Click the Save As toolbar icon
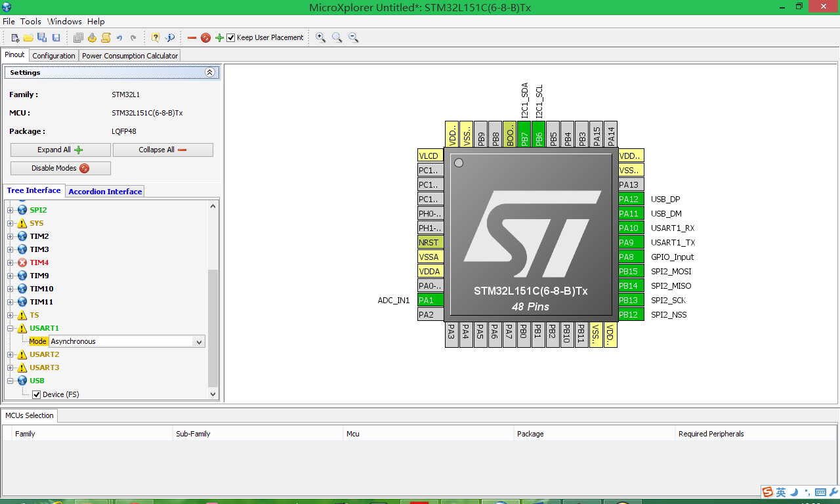This screenshot has width=840, height=504. (x=42, y=38)
